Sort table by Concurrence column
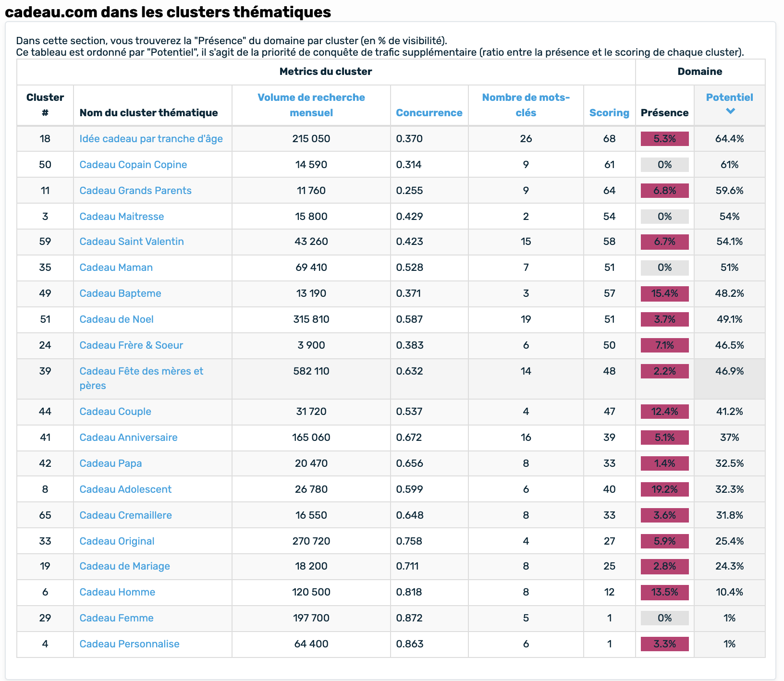The width and height of the screenshot is (784, 681). pos(429,112)
